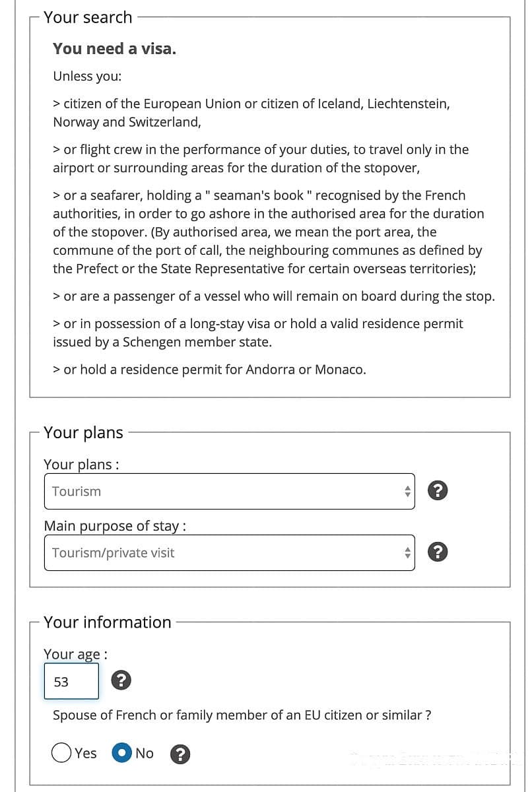Click the "Your plans :" field label
The image size is (532, 792).
(81, 464)
